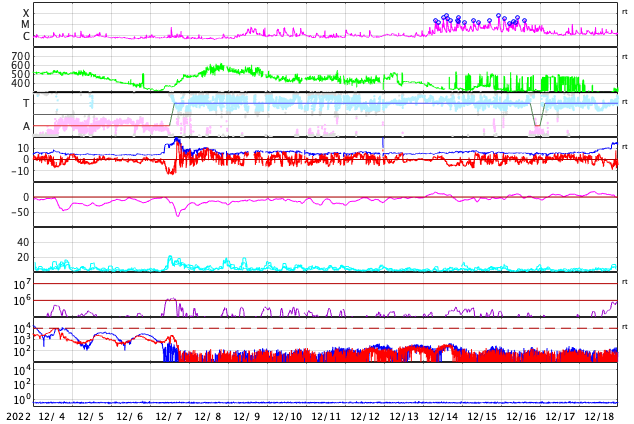Image resolution: width=634 pixels, height=424 pixels.
Task: Click the 20 tick label in cyan panel
Action: pyautogui.click(x=23, y=257)
